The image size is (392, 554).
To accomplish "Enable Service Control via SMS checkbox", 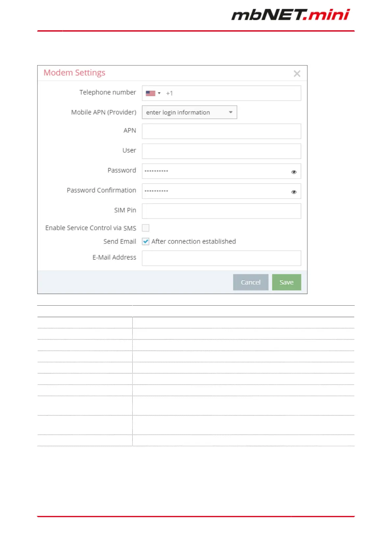I will 145,228.
